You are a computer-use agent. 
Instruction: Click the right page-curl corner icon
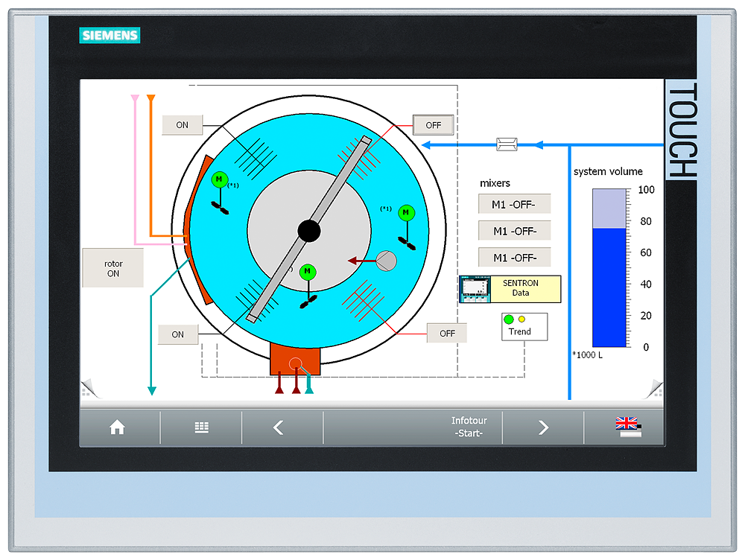655,388
